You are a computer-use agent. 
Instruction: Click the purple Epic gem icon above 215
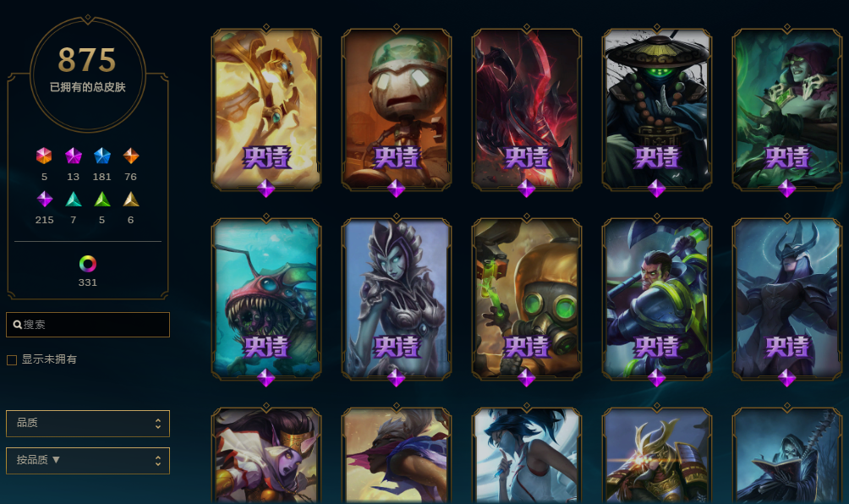(x=45, y=200)
